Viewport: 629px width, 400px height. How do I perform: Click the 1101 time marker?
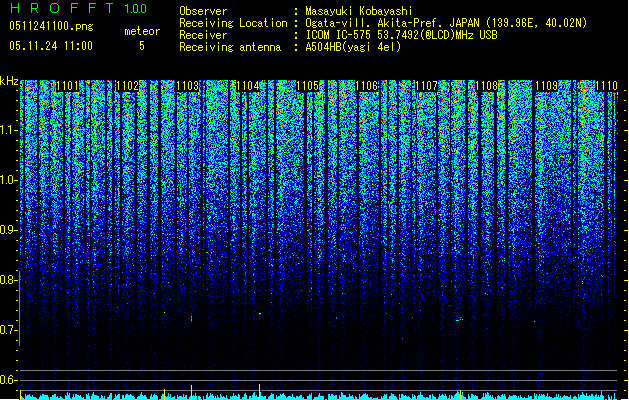pos(67,86)
